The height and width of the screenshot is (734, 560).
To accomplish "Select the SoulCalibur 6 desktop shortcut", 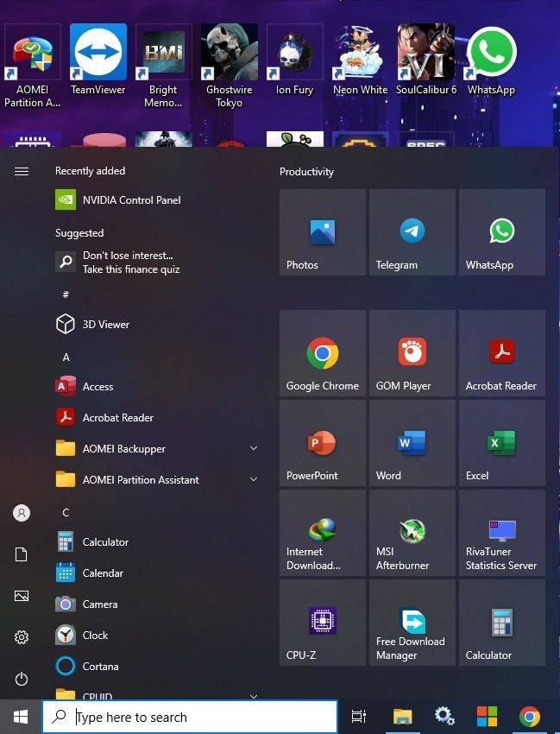I will (426, 60).
